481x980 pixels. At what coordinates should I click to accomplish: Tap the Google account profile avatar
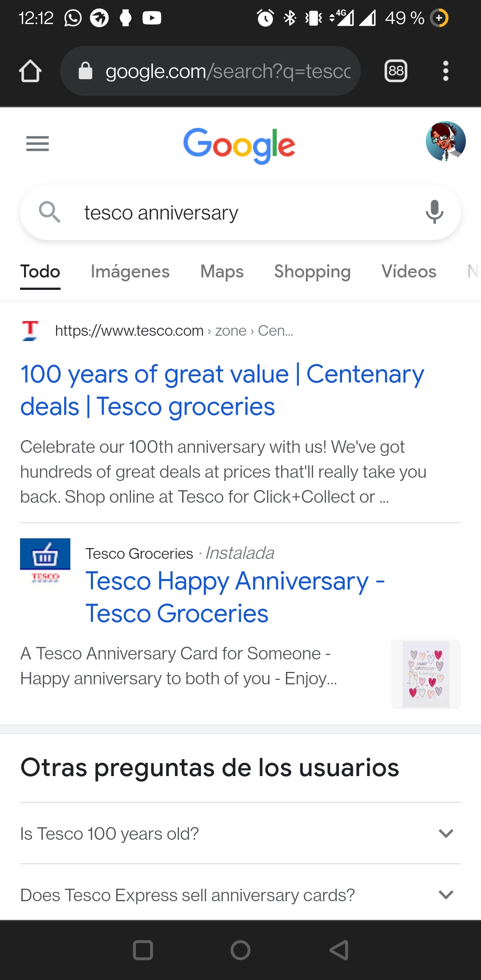[x=445, y=141]
